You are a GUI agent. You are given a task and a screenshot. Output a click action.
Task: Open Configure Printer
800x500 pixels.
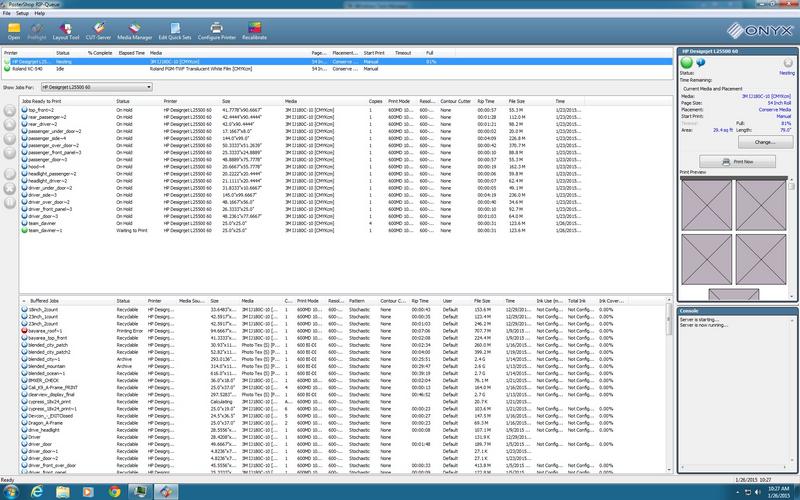tap(217, 31)
